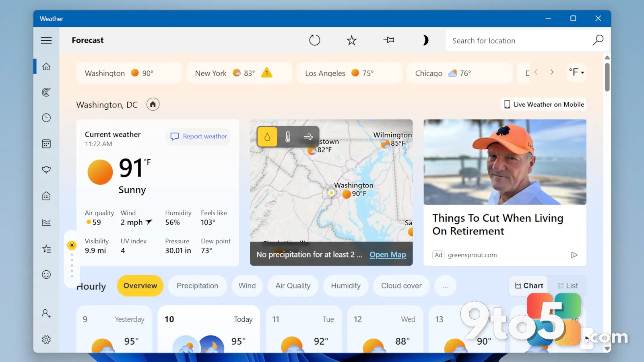Open Settings gear in sidebar

[46, 339]
